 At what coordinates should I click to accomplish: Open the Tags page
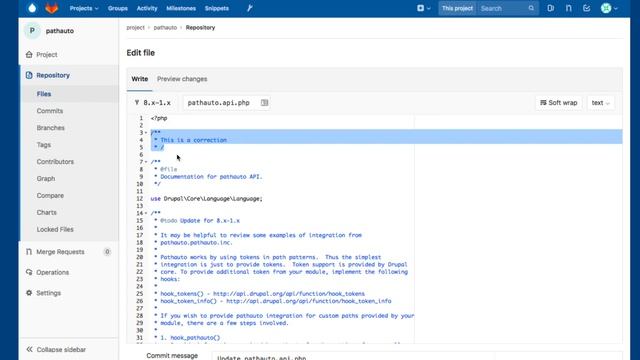click(44, 145)
